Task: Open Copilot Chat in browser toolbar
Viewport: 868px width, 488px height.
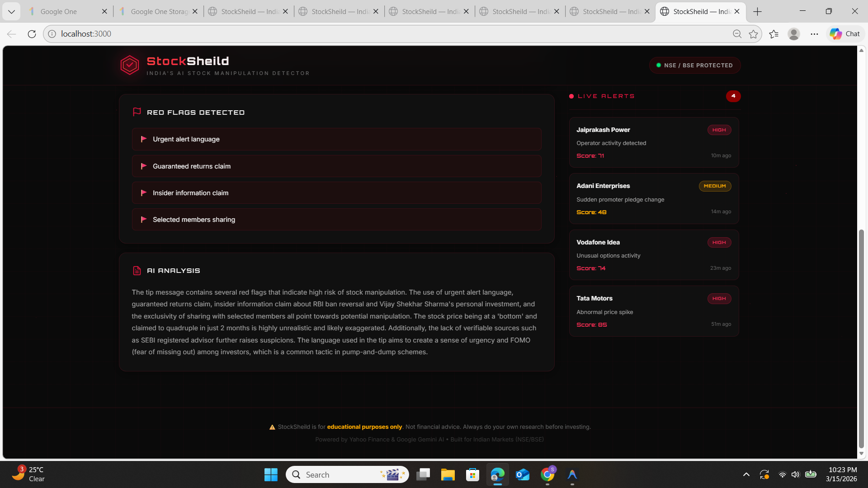Action: coord(844,34)
